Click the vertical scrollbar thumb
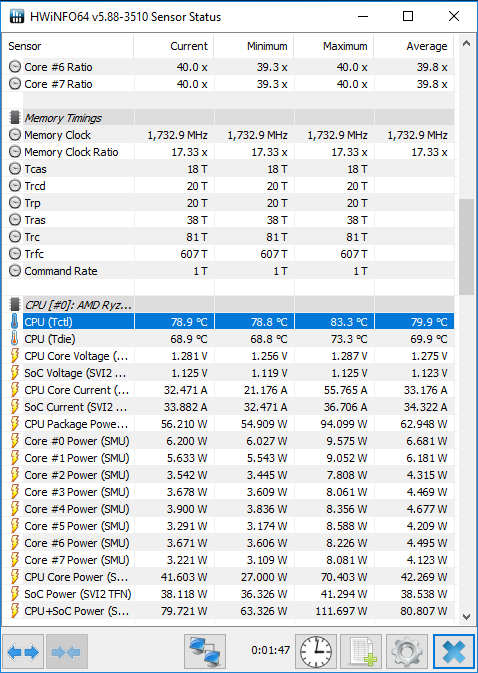The height and width of the screenshot is (673, 478). coord(466,247)
